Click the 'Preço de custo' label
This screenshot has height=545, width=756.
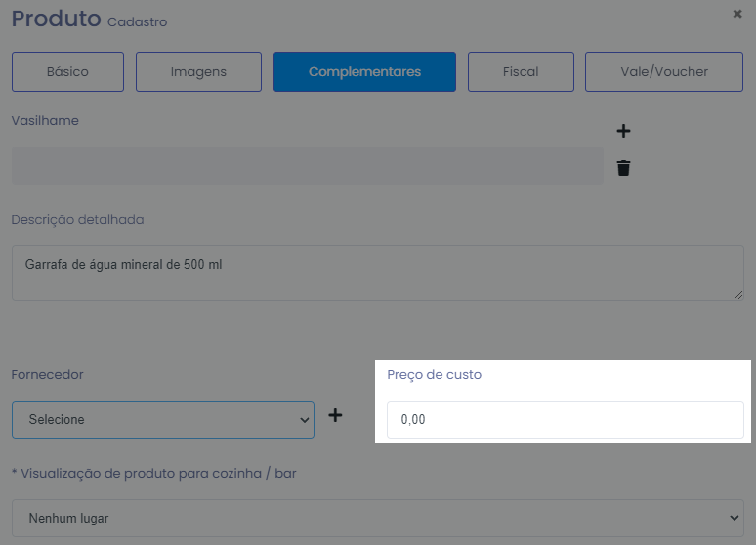pyautogui.click(x=434, y=374)
